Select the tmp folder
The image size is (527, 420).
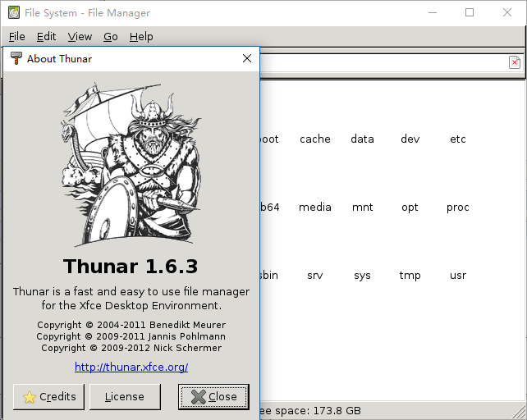tap(410, 275)
